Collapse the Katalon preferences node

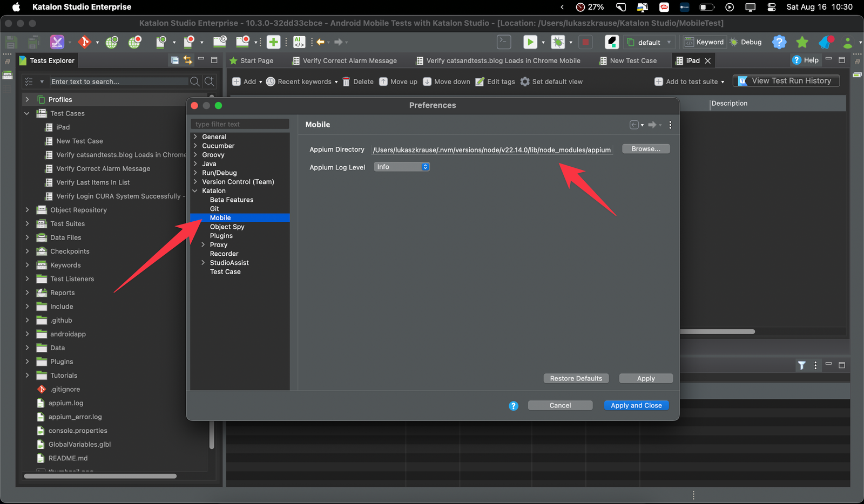195,191
